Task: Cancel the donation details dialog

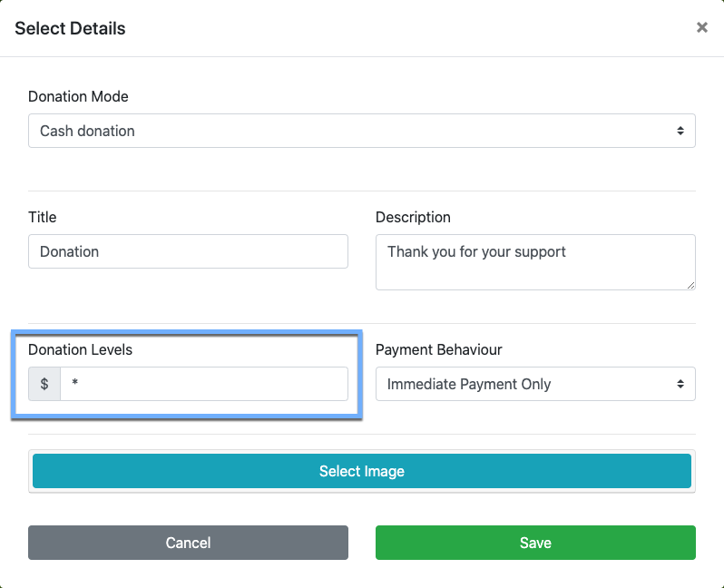Action: [188, 543]
